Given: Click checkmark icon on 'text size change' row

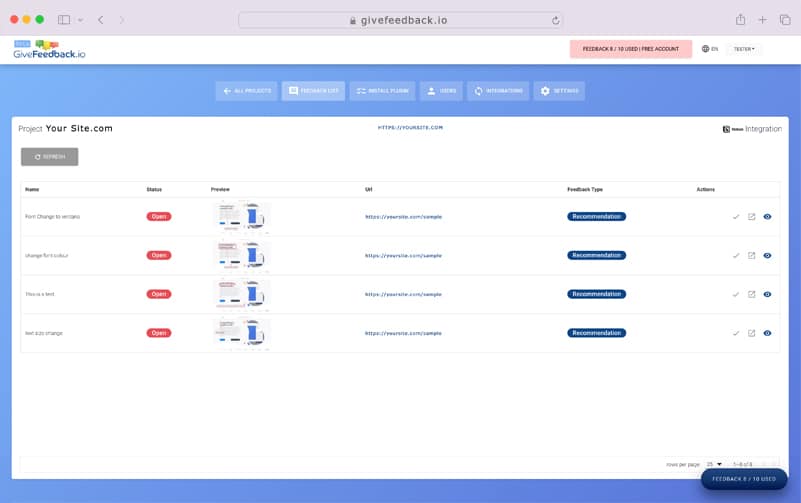Looking at the screenshot, I should pyautogui.click(x=736, y=333).
